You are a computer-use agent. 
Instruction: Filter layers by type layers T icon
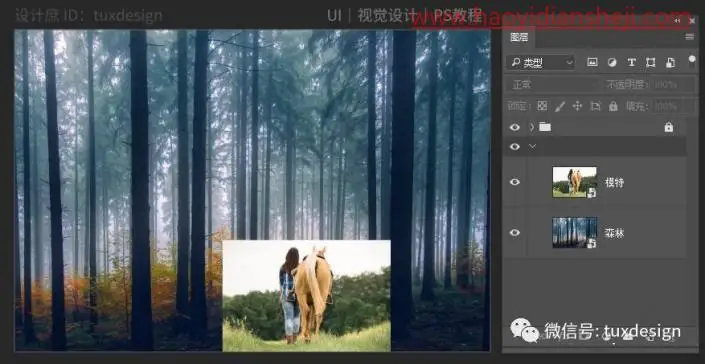click(x=631, y=63)
